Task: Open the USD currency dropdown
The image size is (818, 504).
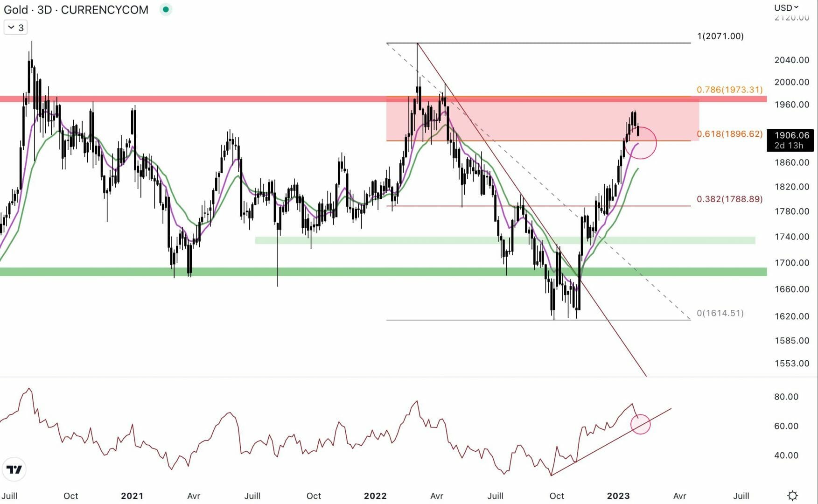Action: (786, 7)
